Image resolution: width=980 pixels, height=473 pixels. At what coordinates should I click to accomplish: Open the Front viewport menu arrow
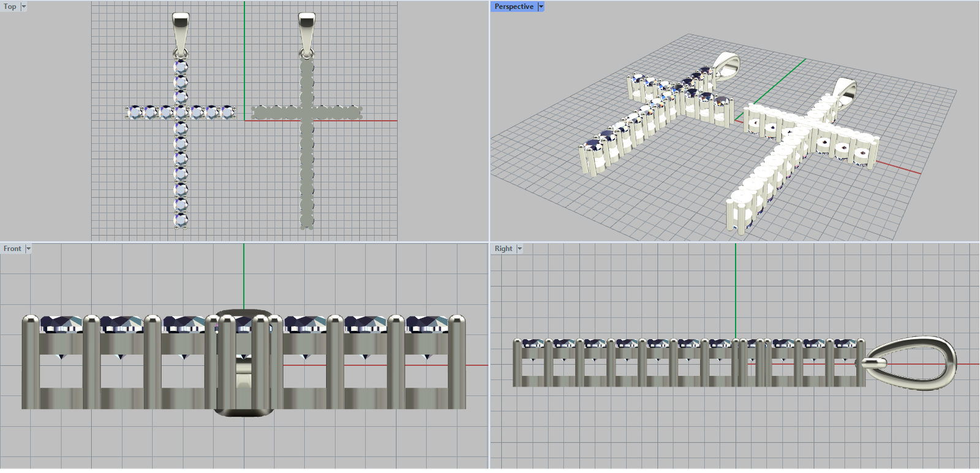(28, 249)
